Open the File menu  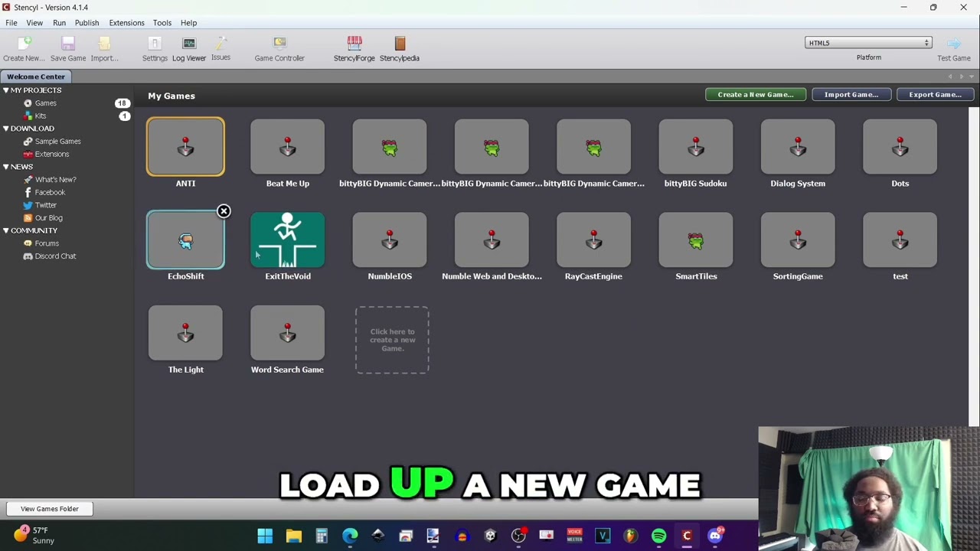(11, 23)
